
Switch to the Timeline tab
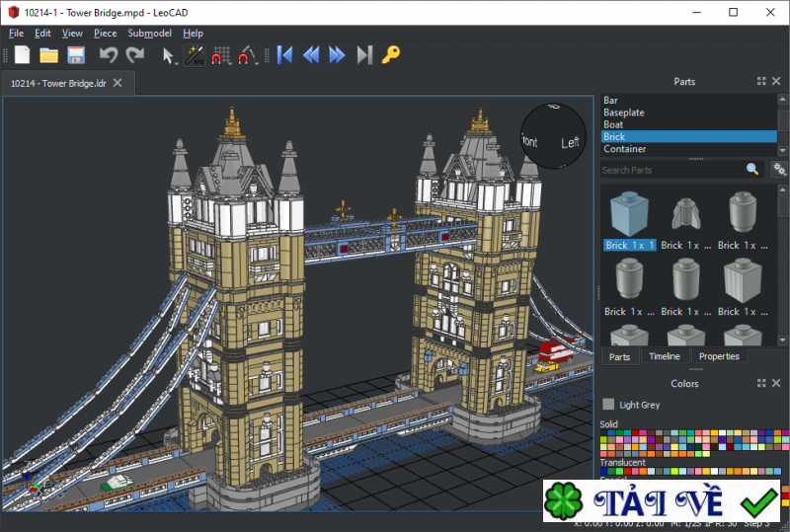[x=665, y=356]
